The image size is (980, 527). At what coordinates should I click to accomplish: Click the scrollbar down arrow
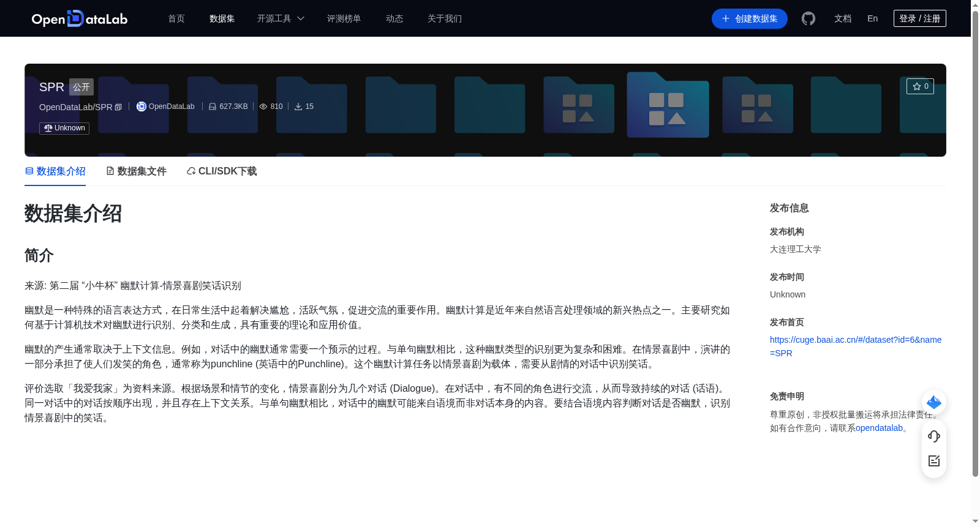pyautogui.click(x=975, y=521)
